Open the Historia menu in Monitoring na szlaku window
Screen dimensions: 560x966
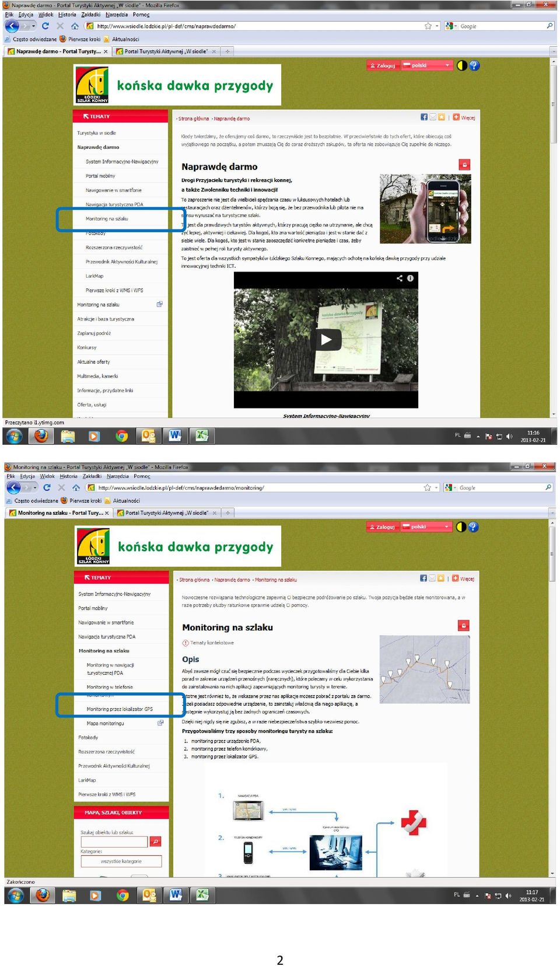click(x=68, y=476)
